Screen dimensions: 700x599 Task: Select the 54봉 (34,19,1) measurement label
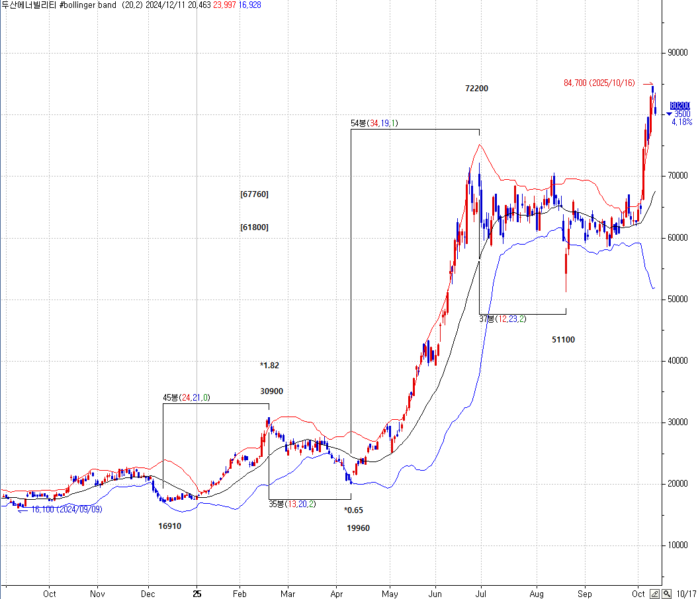click(x=374, y=123)
